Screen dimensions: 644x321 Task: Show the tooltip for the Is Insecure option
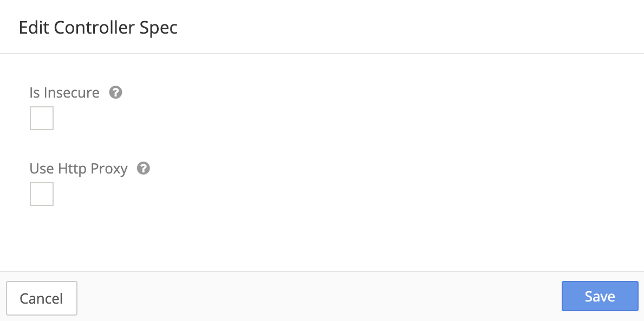115,93
